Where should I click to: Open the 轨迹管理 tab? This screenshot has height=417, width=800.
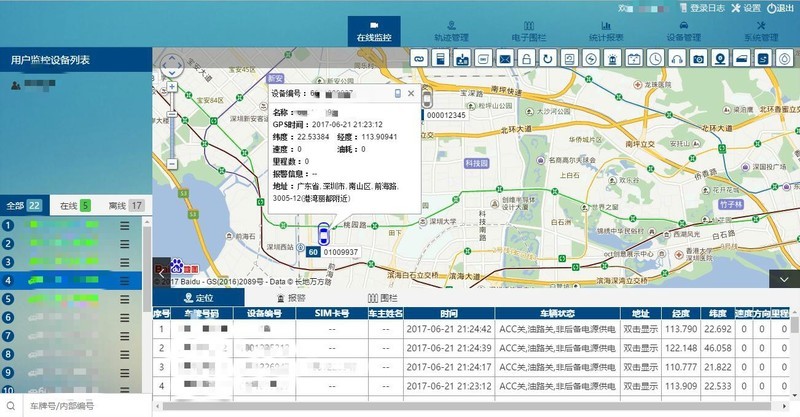[451, 31]
